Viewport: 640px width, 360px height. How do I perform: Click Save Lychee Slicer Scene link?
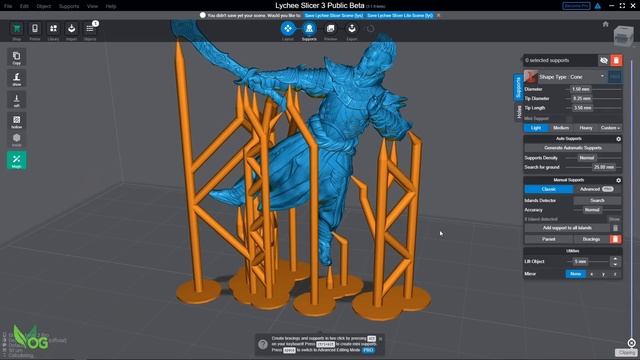pos(334,16)
